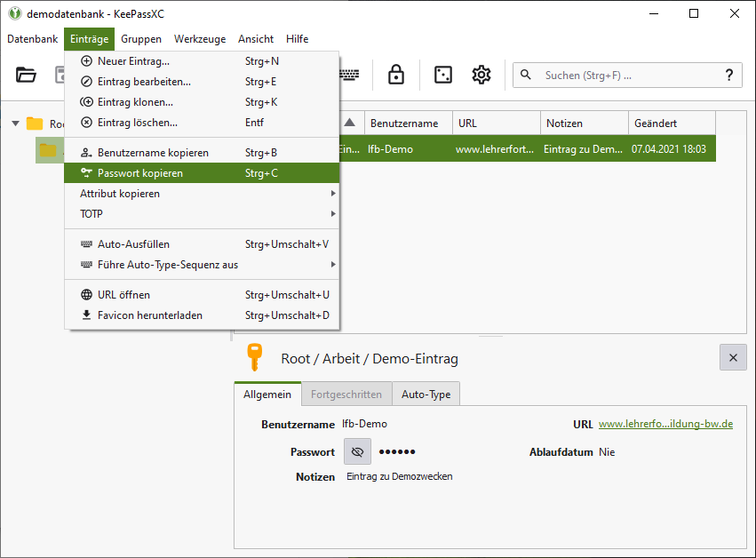The image size is (756, 558).
Task: Open the password generator dice icon
Action: 442,76
